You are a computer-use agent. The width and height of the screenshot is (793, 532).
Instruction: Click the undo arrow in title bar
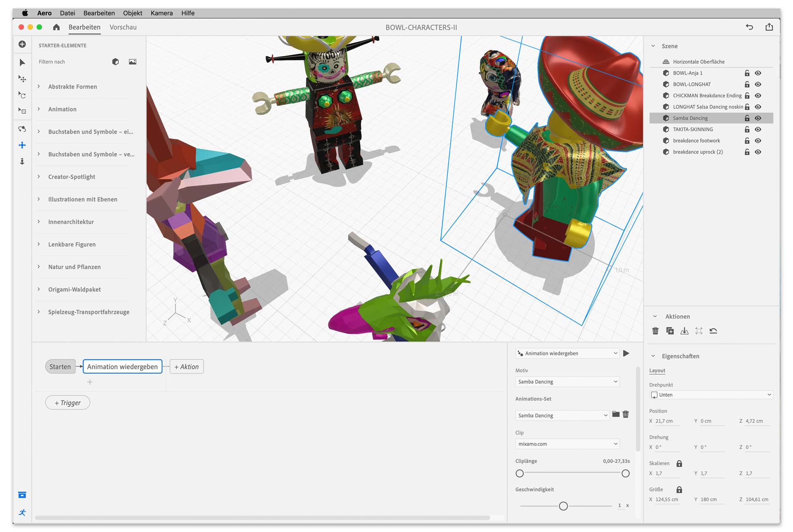tap(749, 27)
